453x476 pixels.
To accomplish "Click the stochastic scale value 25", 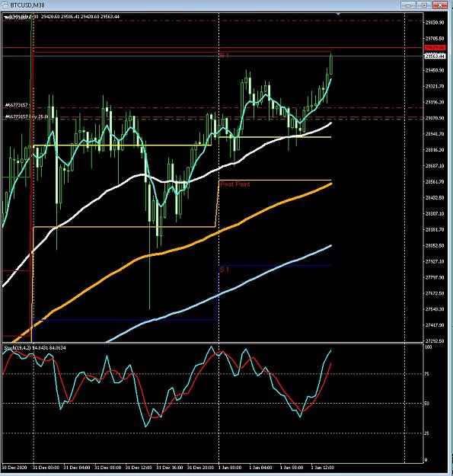I will click(x=427, y=433).
